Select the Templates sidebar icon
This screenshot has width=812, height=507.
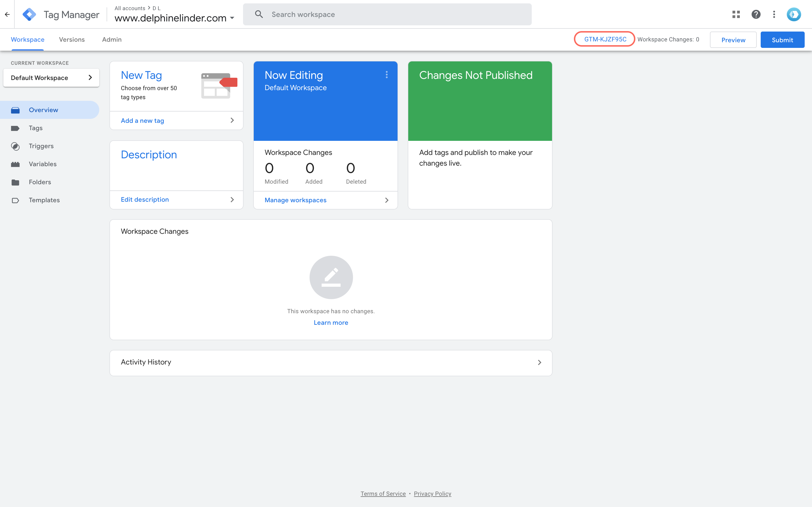point(16,200)
